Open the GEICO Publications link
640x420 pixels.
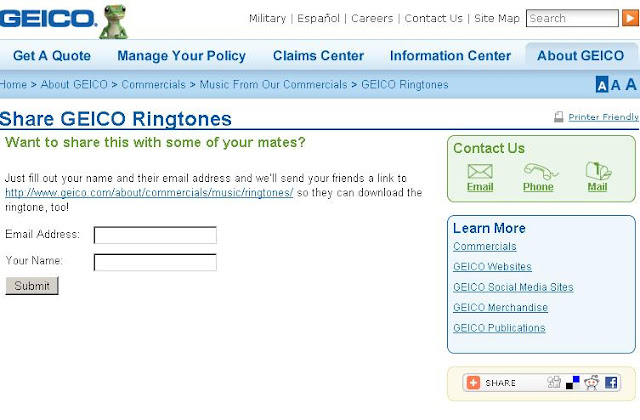point(499,328)
